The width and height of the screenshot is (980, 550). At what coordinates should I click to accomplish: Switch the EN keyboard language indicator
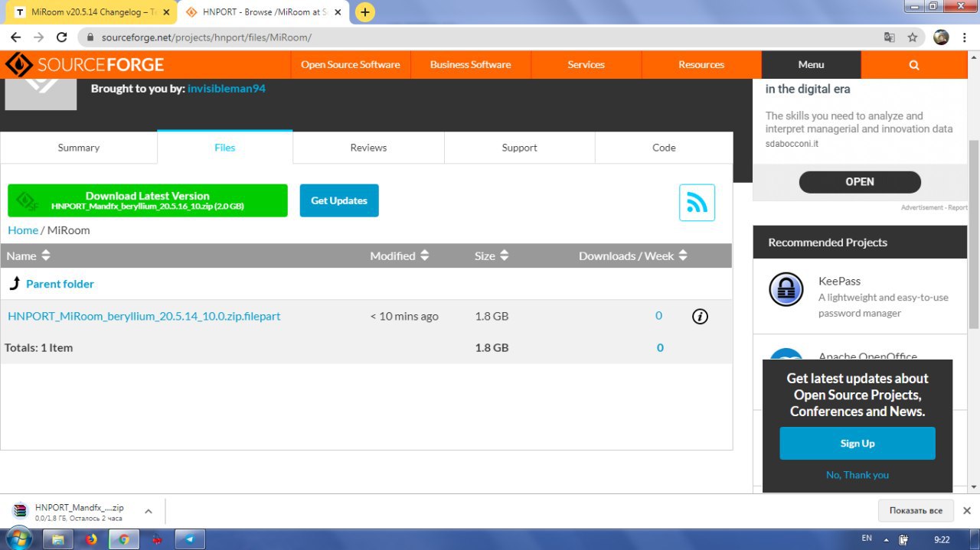click(867, 539)
